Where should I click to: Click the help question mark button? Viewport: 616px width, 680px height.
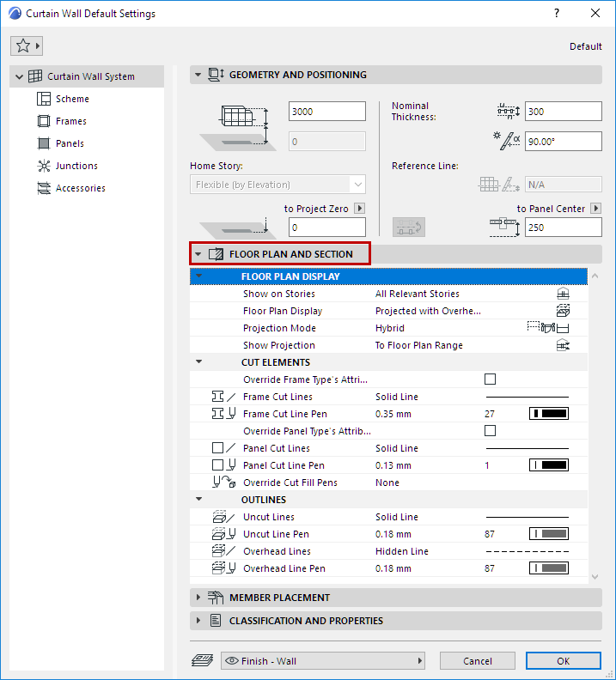click(x=557, y=13)
